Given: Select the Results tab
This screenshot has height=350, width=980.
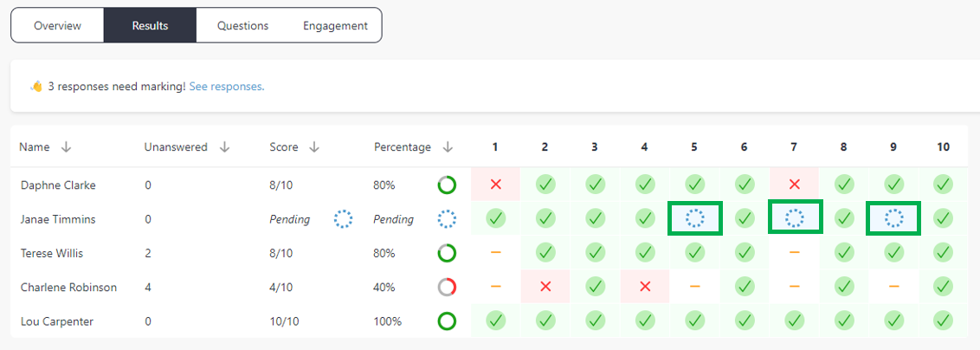Looking at the screenshot, I should [x=150, y=26].
